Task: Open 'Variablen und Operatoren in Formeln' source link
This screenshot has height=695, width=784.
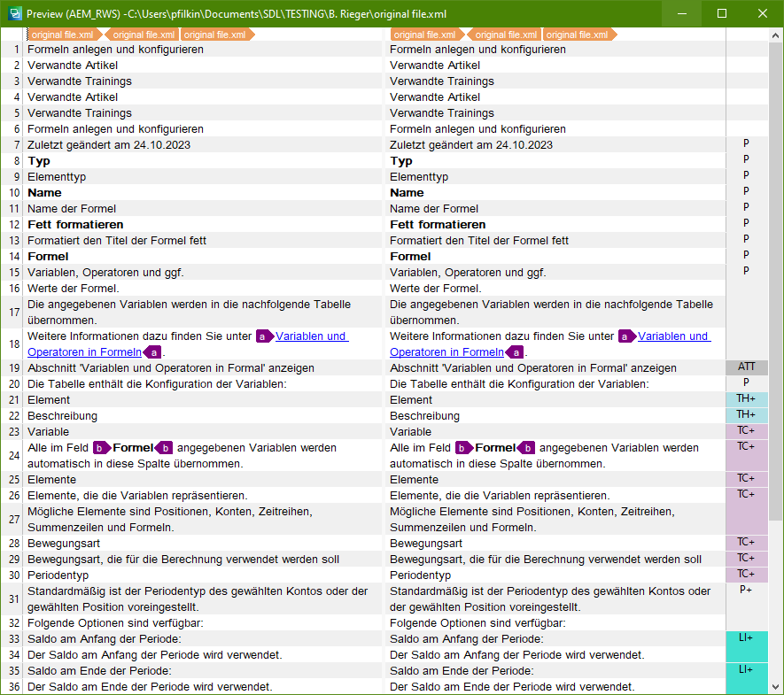Action: 311,336
